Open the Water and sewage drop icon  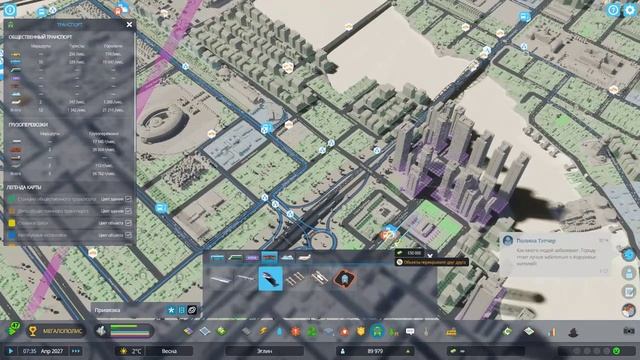pyautogui.click(x=279, y=331)
